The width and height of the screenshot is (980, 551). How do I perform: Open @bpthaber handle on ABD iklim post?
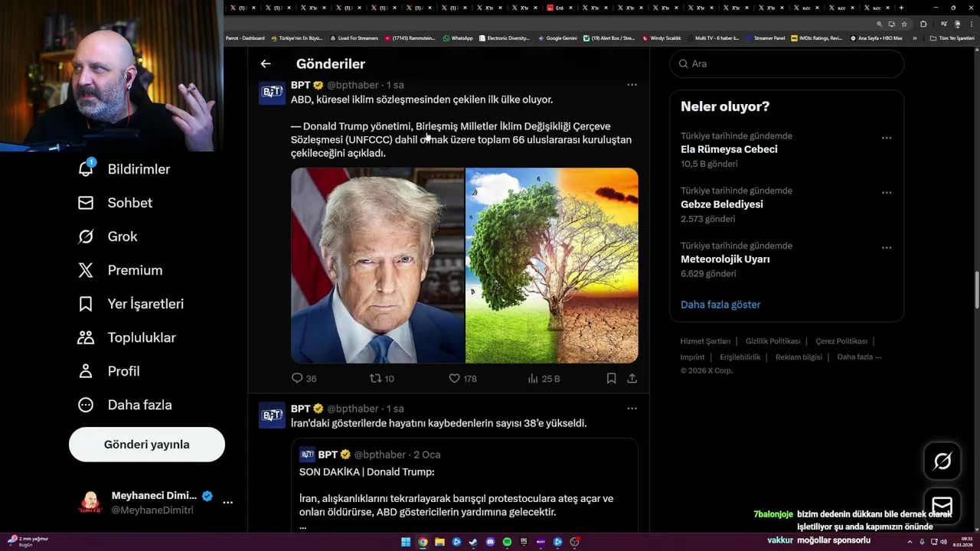[353, 85]
